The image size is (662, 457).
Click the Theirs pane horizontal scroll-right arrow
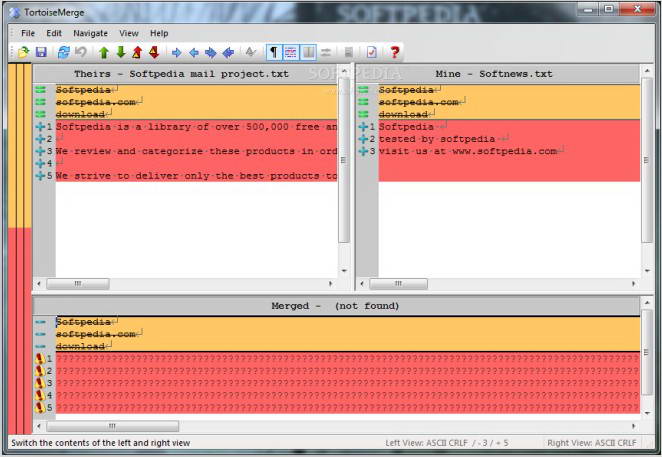point(331,284)
